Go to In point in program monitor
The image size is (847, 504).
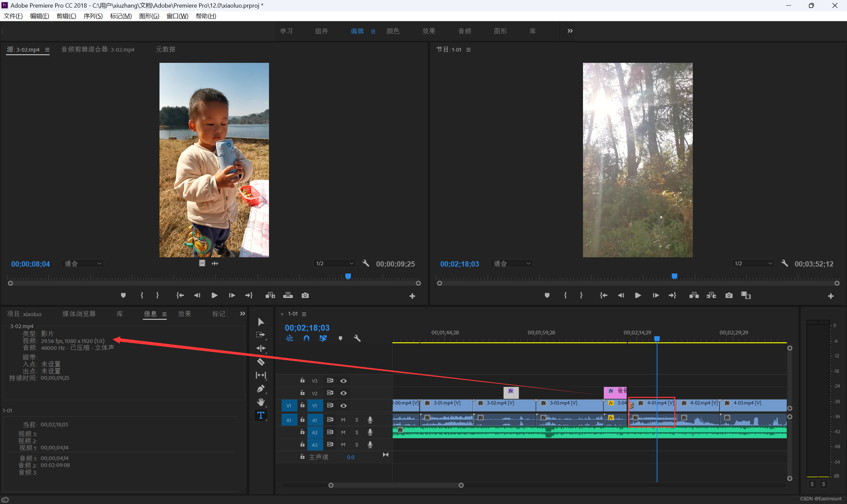(603, 295)
